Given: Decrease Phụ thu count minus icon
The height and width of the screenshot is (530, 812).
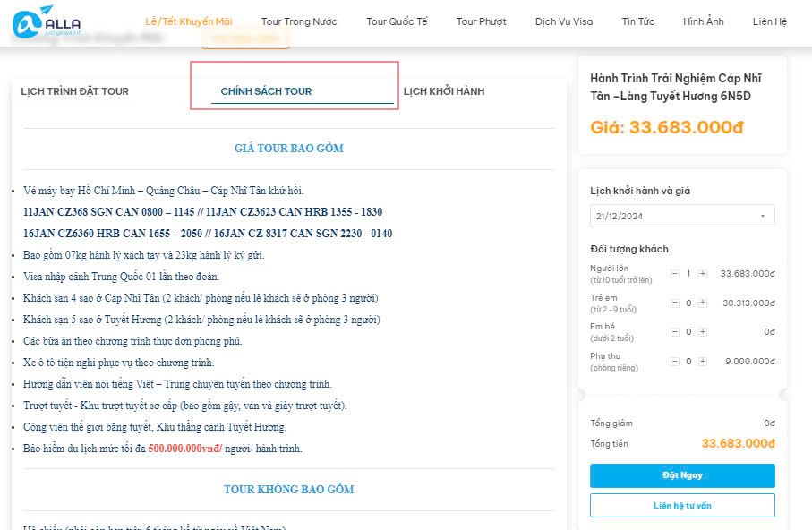Looking at the screenshot, I should (x=675, y=362).
